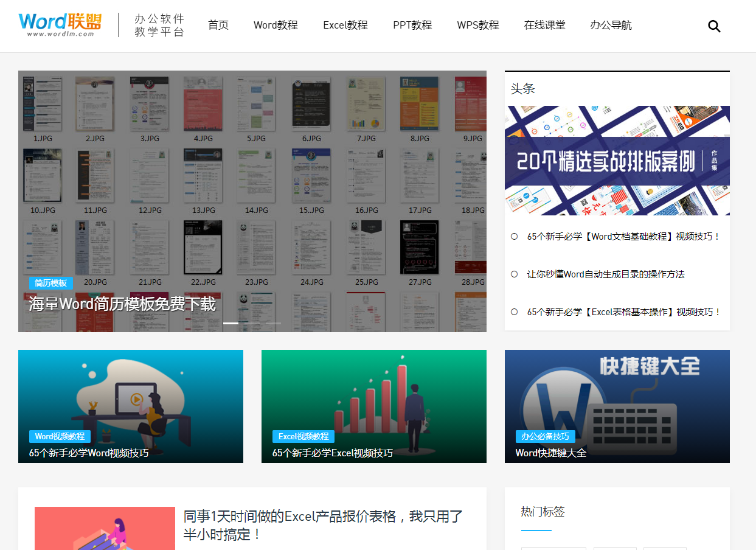The width and height of the screenshot is (756, 550).
Task: Click the 65个新手必学Excel视频技巧 banner
Action: tap(373, 406)
